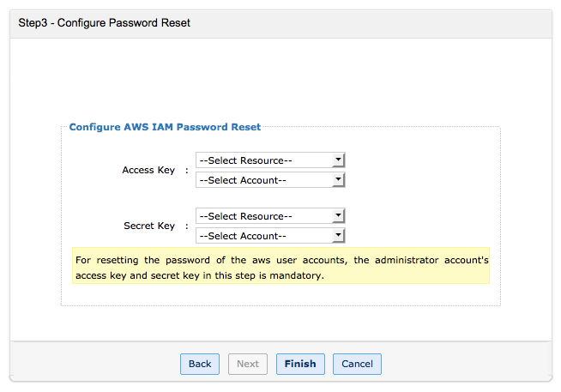Click arrow on Secret Key resource selector
The height and width of the screenshot is (392, 561).
coord(339,216)
